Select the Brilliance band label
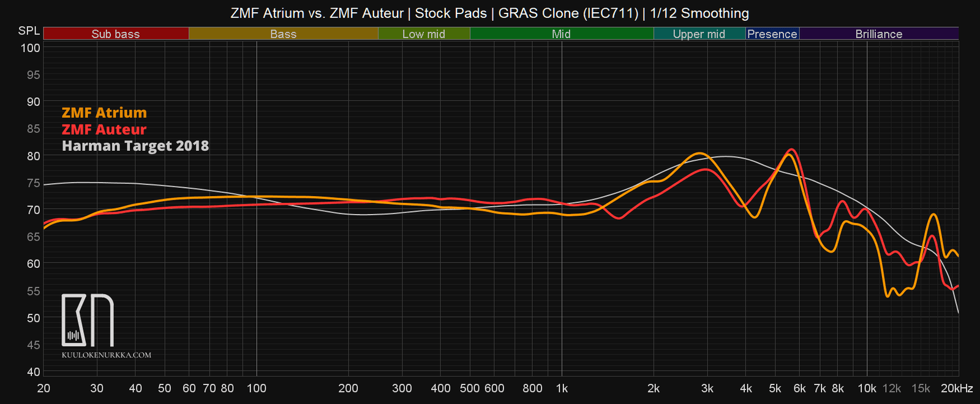Screen dimensions: 980x404 click(879, 34)
